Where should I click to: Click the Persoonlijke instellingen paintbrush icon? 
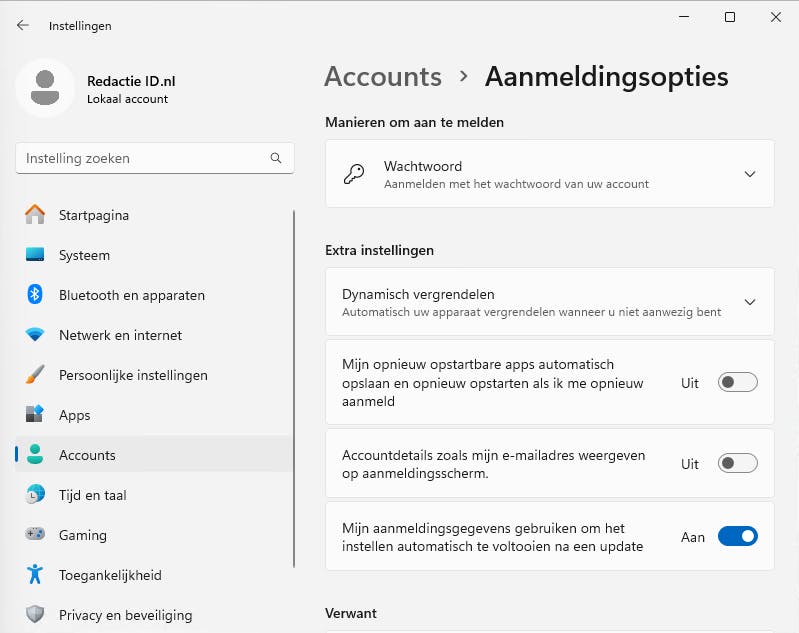[35, 375]
